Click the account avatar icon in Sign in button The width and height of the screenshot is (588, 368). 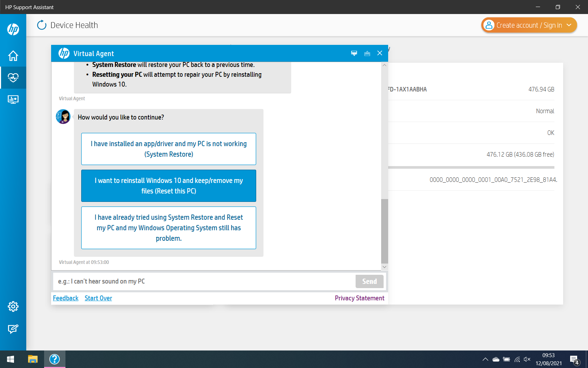[x=489, y=25]
